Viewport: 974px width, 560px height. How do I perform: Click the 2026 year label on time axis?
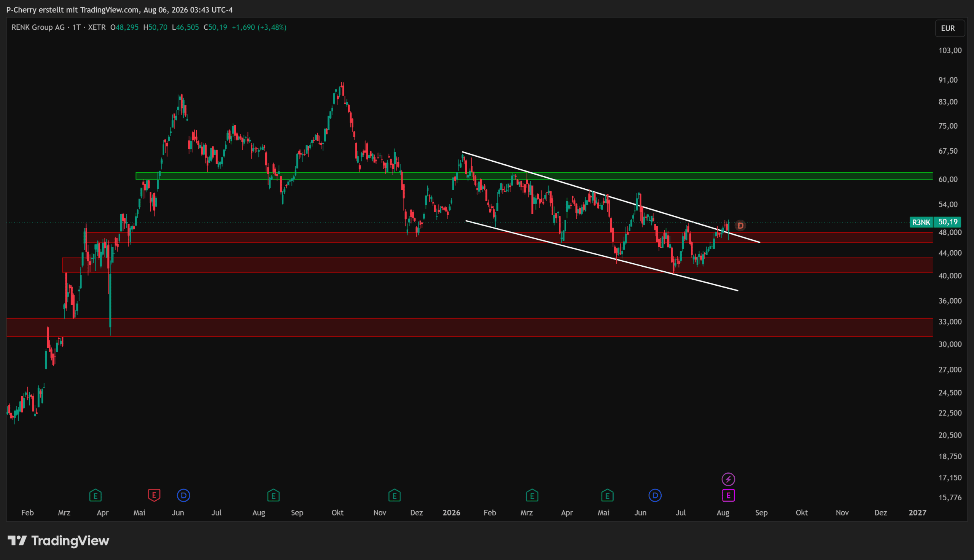click(452, 513)
